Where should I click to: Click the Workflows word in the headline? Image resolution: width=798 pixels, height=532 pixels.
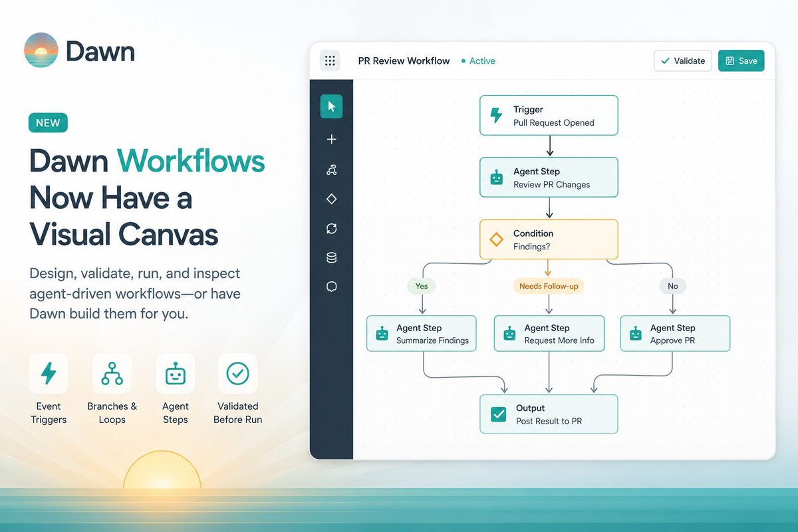click(x=191, y=162)
